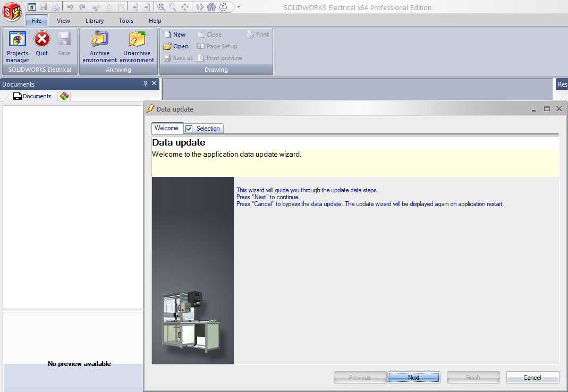568x392 pixels.
Task: Click the cut scissors icon
Action: coord(96,7)
